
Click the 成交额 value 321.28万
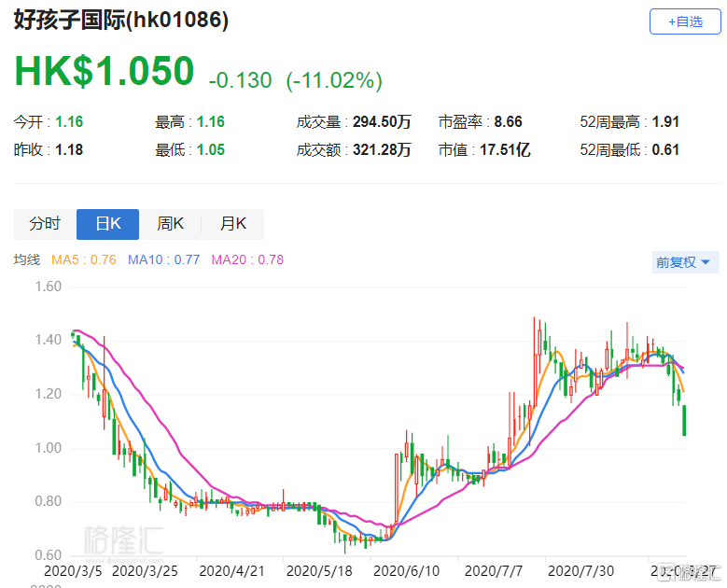pos(382,149)
